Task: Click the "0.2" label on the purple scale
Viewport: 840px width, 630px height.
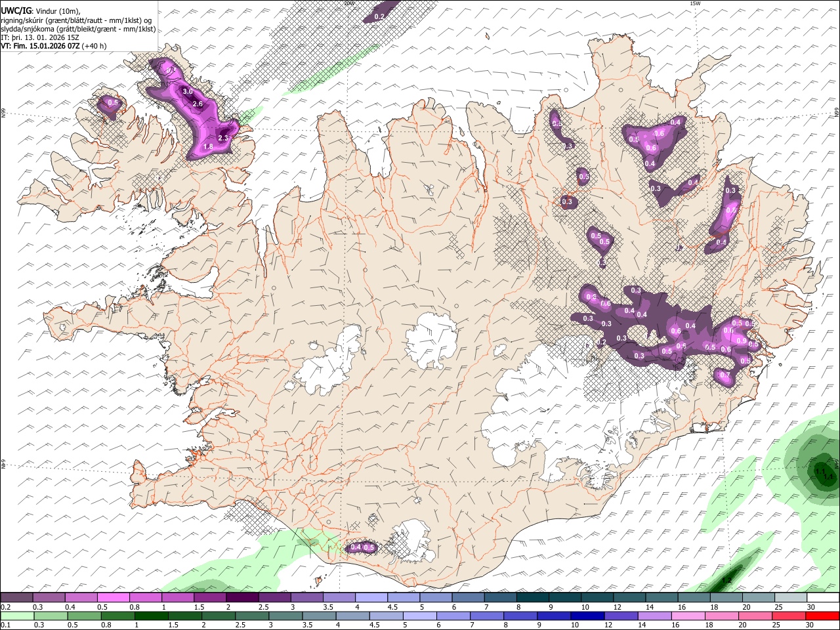Action: coord(5,607)
